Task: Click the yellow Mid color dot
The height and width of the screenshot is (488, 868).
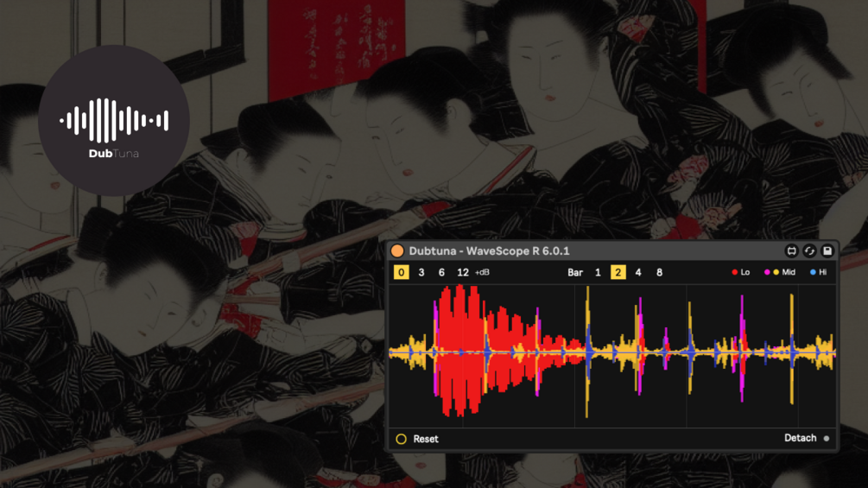Action: click(776, 272)
